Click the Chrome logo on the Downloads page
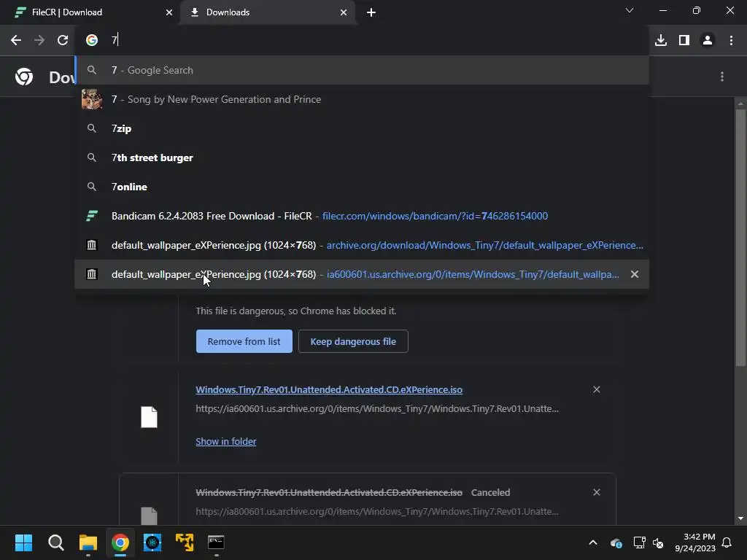The image size is (747, 560). point(24,77)
